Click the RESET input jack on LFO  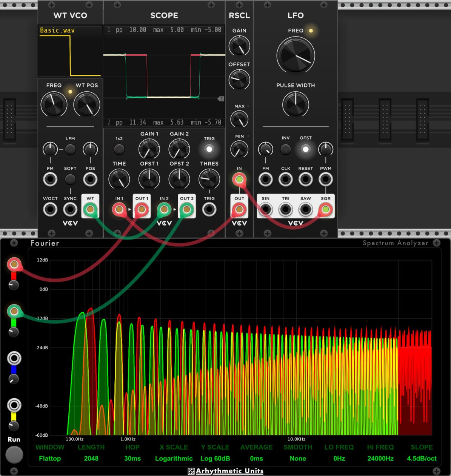coord(306,179)
